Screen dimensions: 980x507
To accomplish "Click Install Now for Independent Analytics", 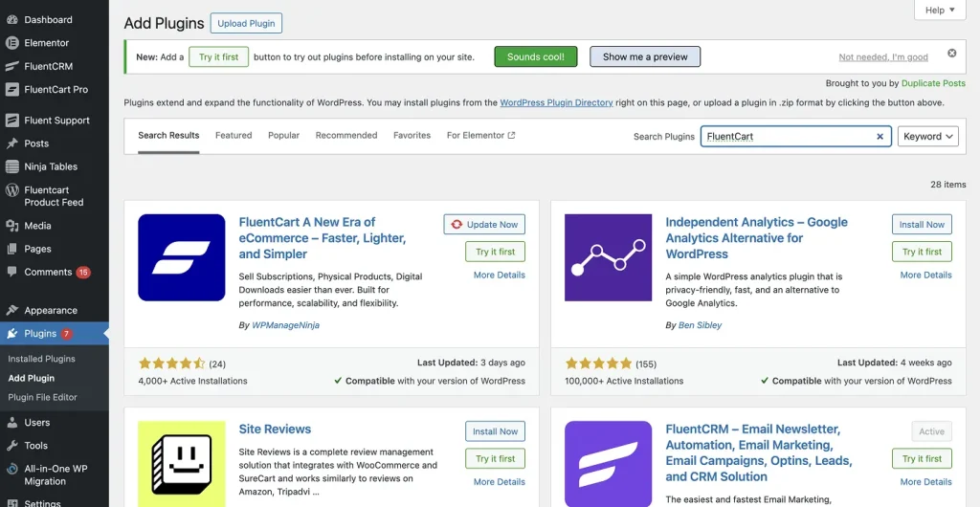I will (x=922, y=225).
